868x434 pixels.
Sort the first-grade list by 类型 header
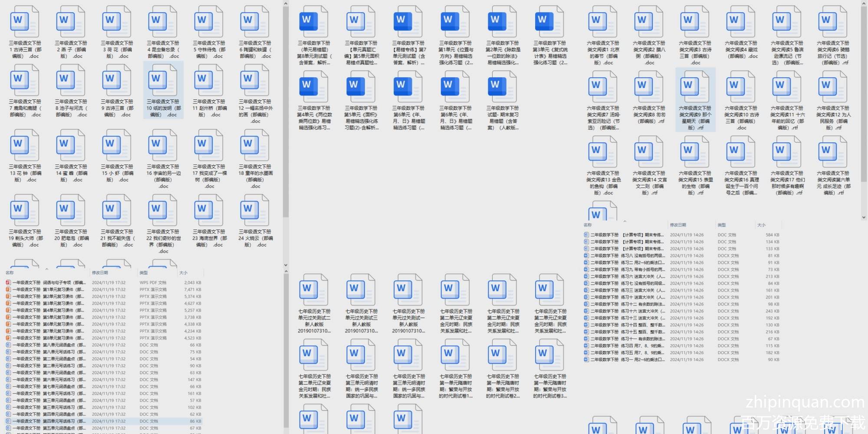coord(143,273)
